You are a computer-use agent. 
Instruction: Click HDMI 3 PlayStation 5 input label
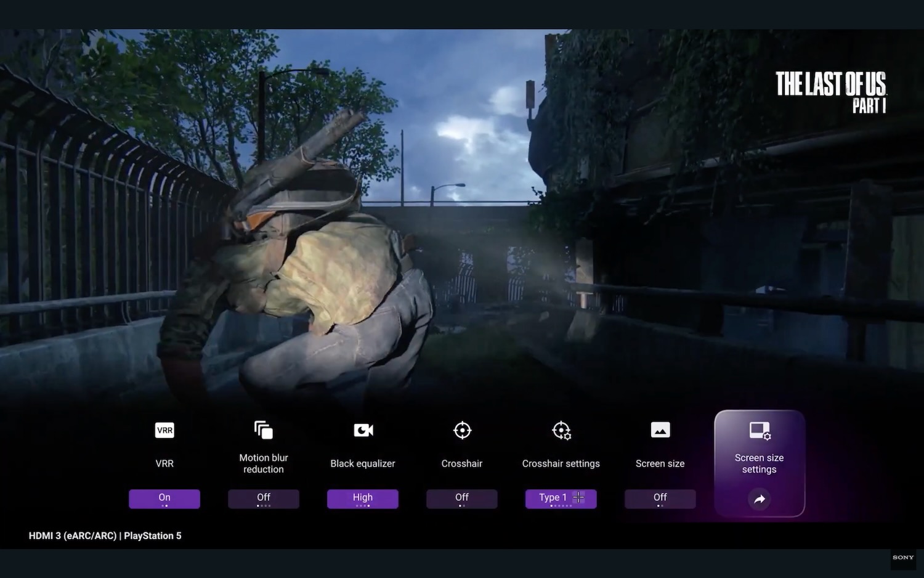(x=105, y=535)
